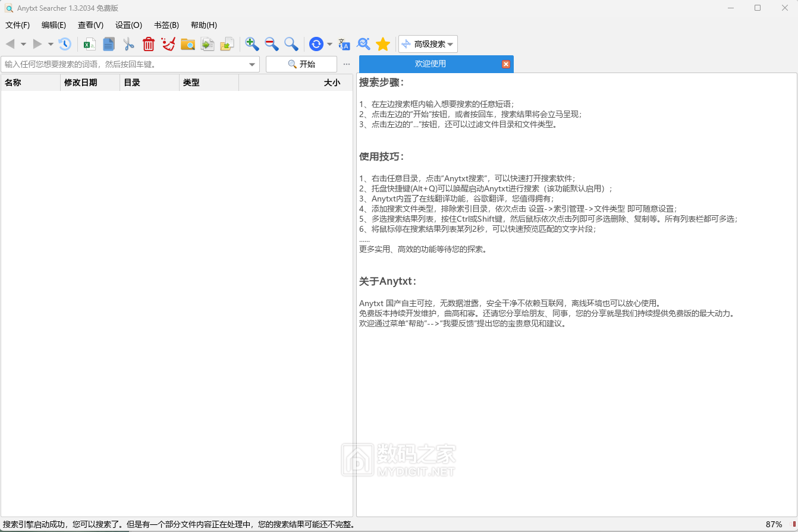Export results with the Excel icon
The image size is (798, 532).
(89, 44)
